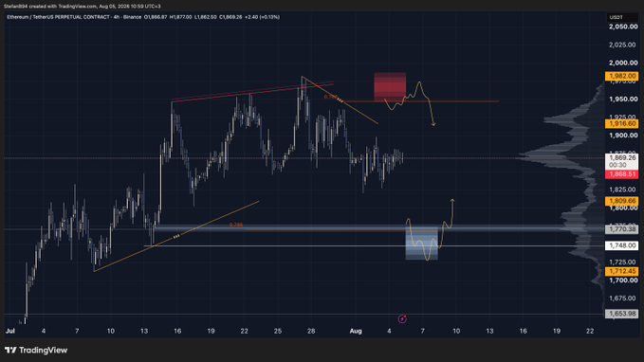Click the C1,869.26 close value
The width and height of the screenshot is (644, 362).
click(x=230, y=17)
